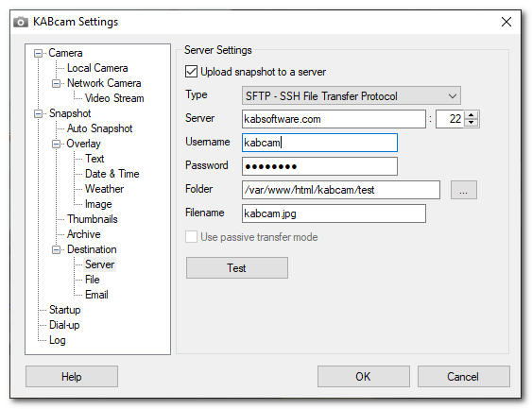The width and height of the screenshot is (532, 409).
Task: Open the Type protocol dropdown
Action: (352, 95)
